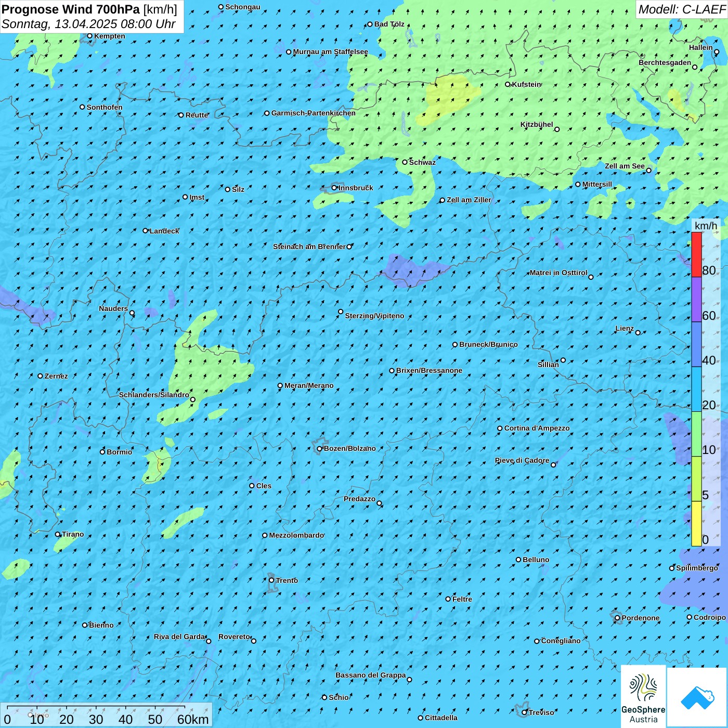Click the Pordenone city marker
728x728 pixels.
click(617, 618)
